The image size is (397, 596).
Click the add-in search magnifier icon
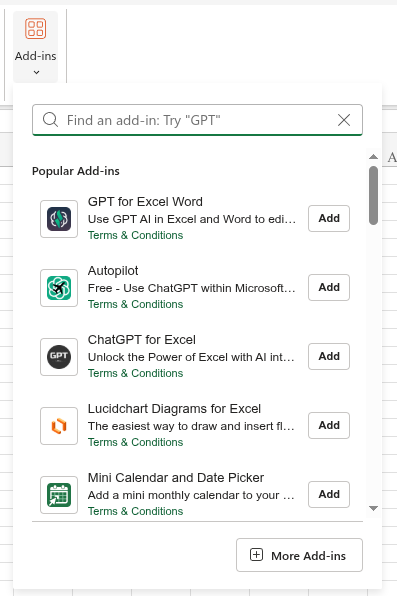click(x=50, y=120)
